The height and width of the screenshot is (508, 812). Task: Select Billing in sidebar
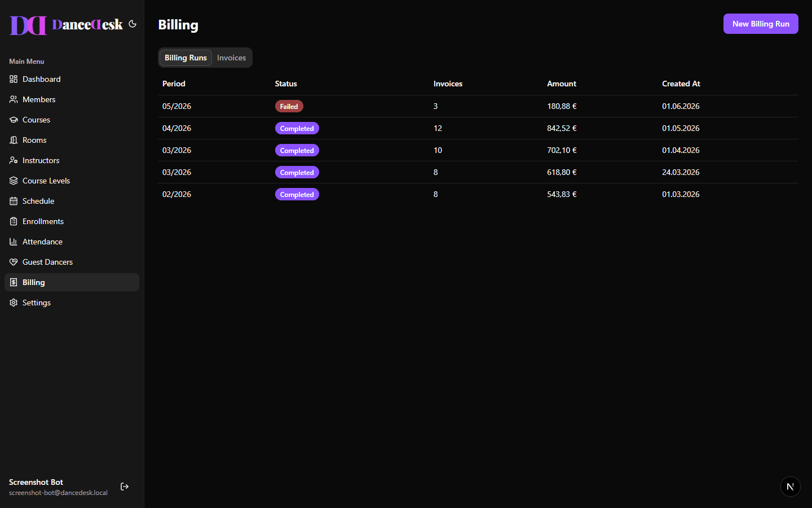pyautogui.click(x=72, y=282)
